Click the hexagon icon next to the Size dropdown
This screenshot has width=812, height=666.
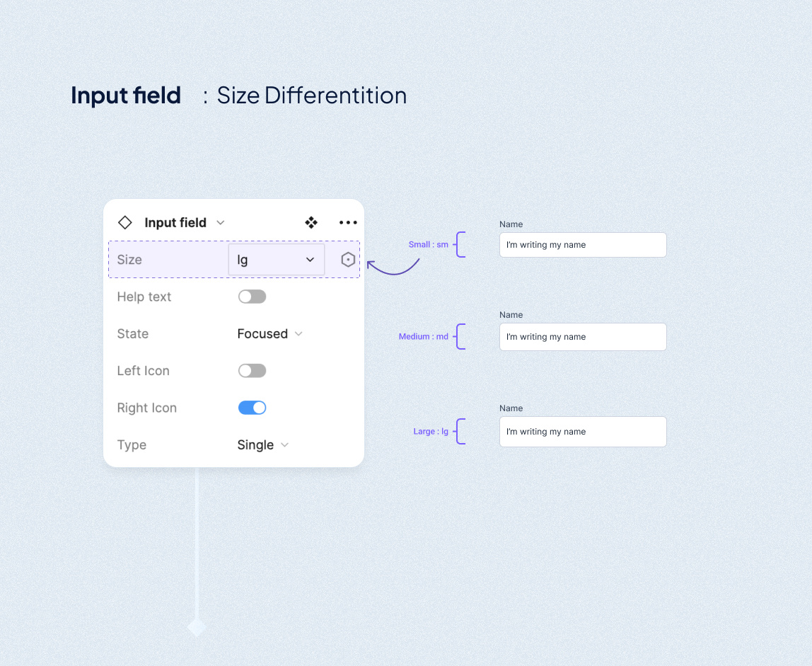pyautogui.click(x=347, y=259)
